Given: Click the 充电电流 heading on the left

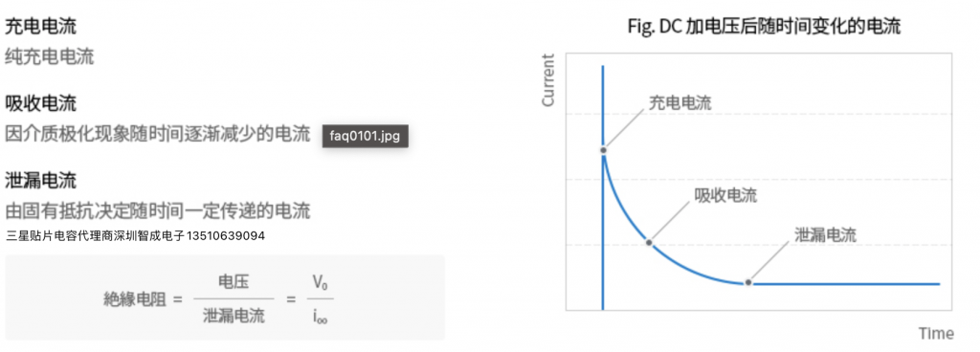Looking at the screenshot, I should 40,26.
